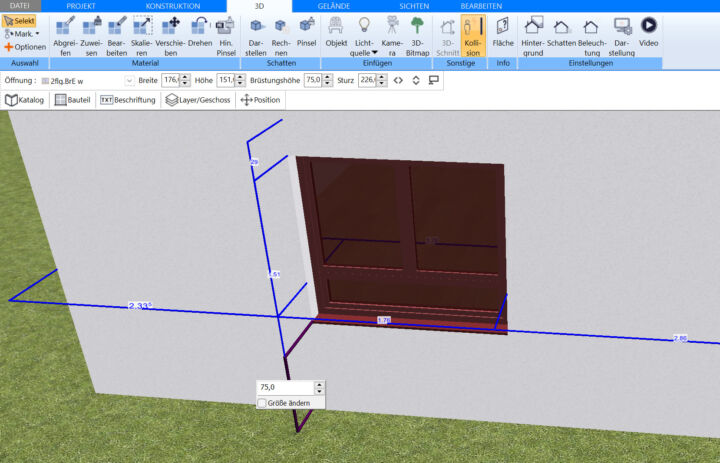Open the Position button
Viewport: 720px width, 463px height.
[260, 100]
